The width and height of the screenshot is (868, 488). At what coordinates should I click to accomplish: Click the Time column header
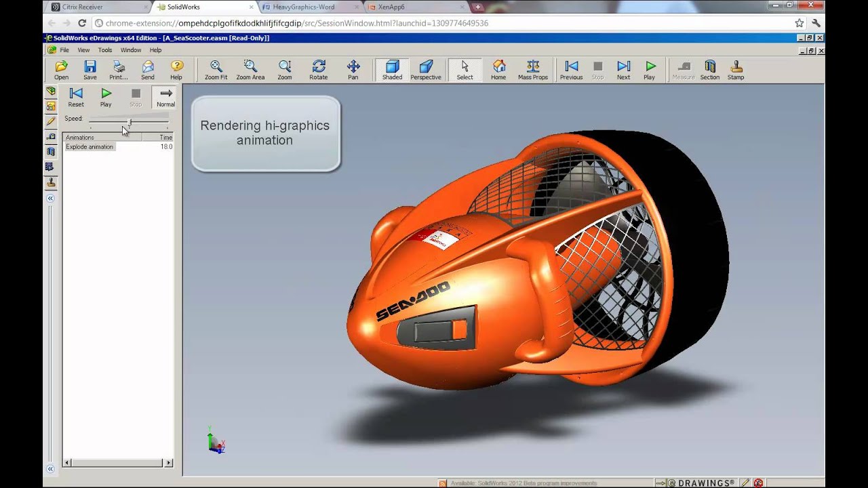[158, 137]
